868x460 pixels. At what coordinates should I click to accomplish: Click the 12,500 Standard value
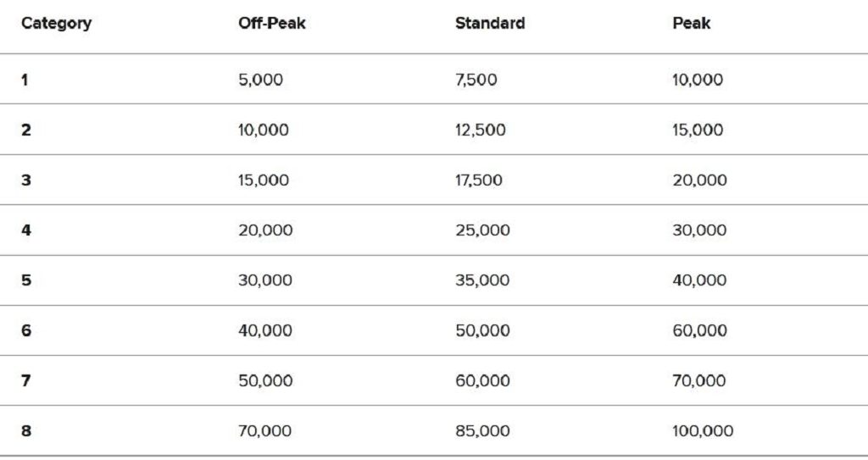point(480,130)
